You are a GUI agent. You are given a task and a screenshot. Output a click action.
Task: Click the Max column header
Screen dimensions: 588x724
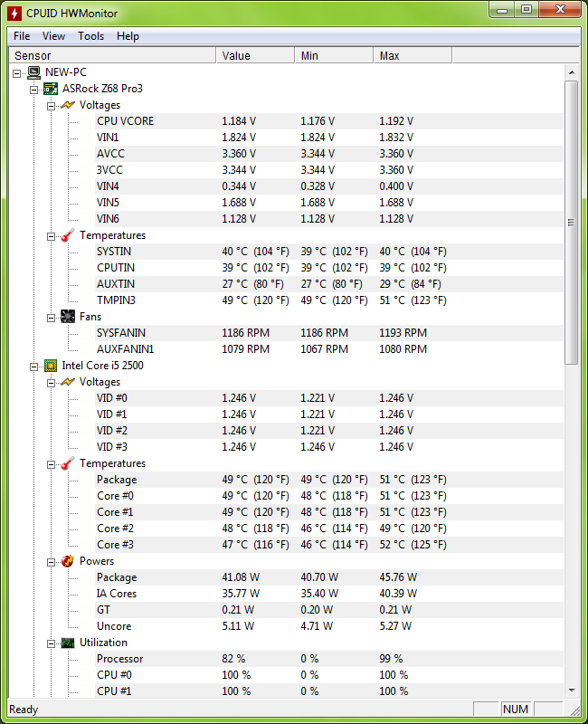[x=413, y=55]
